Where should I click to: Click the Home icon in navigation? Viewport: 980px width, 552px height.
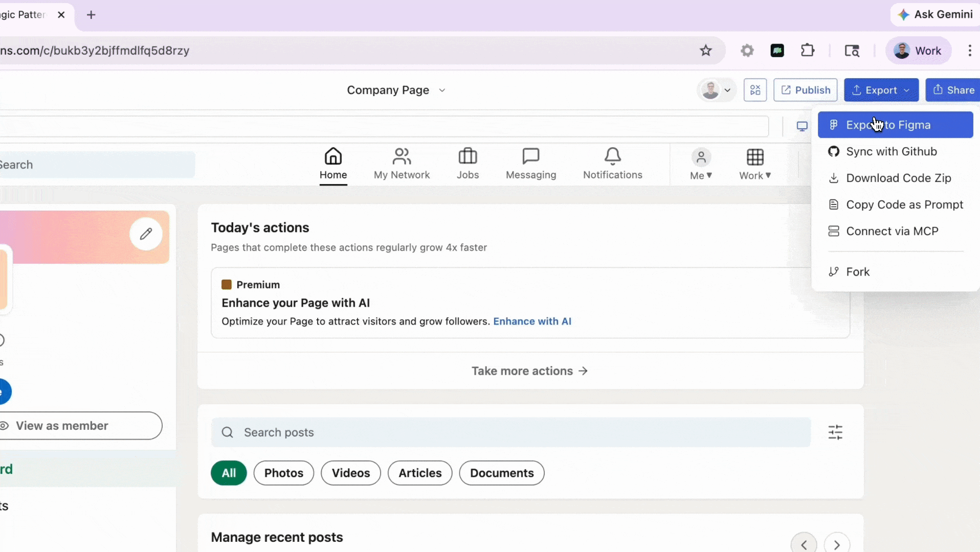coord(333,156)
